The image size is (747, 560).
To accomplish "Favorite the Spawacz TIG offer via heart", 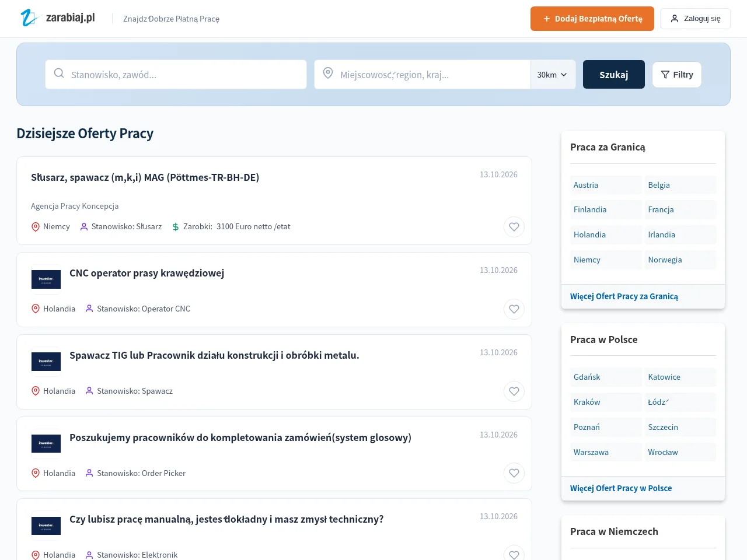I will 514,391.
